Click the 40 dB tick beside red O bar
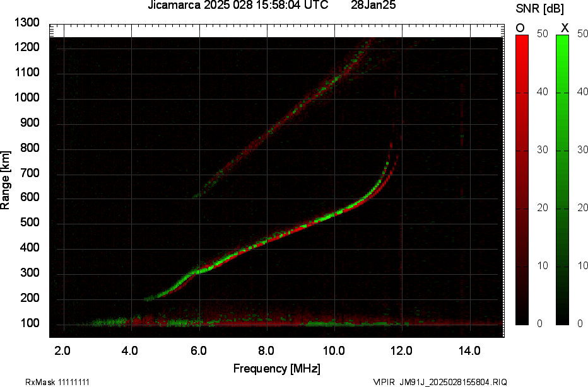588x387 pixels. [x=542, y=92]
